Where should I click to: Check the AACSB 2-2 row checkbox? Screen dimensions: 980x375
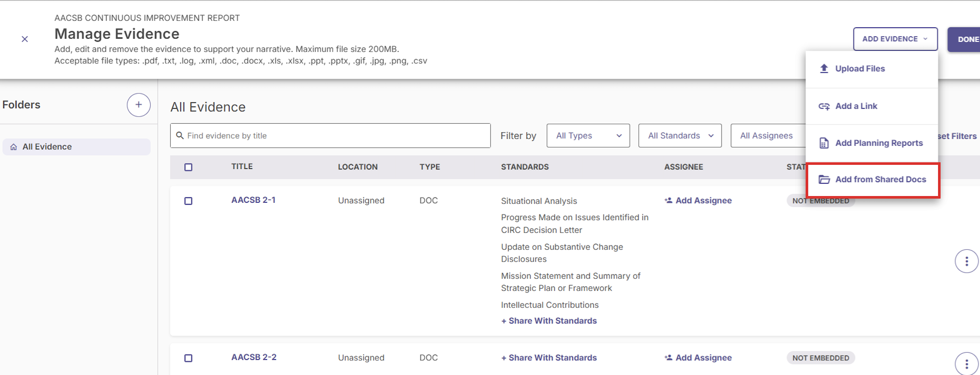click(188, 358)
